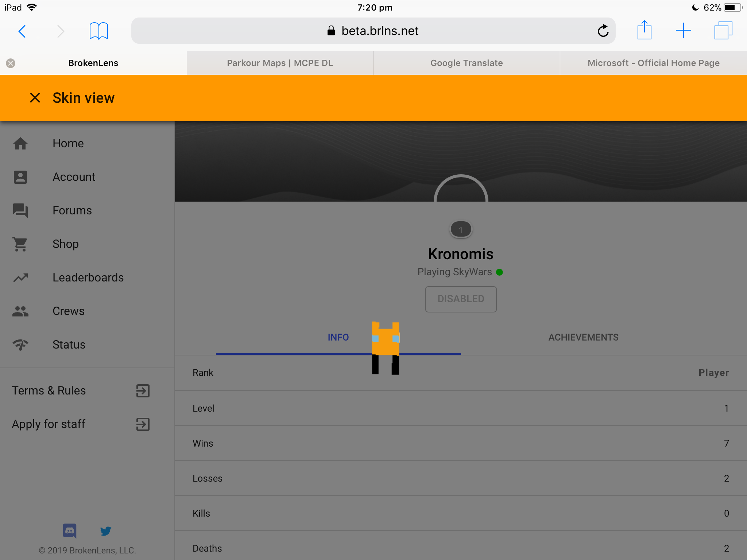Image resolution: width=747 pixels, height=560 pixels.
Task: Click the DISABLED button under Kronomis
Action: [x=461, y=299]
